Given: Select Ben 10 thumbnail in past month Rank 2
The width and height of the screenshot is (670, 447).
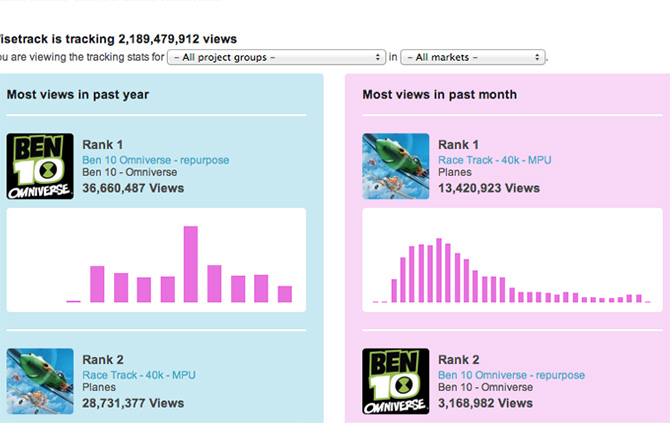Looking at the screenshot, I should pos(396,381).
